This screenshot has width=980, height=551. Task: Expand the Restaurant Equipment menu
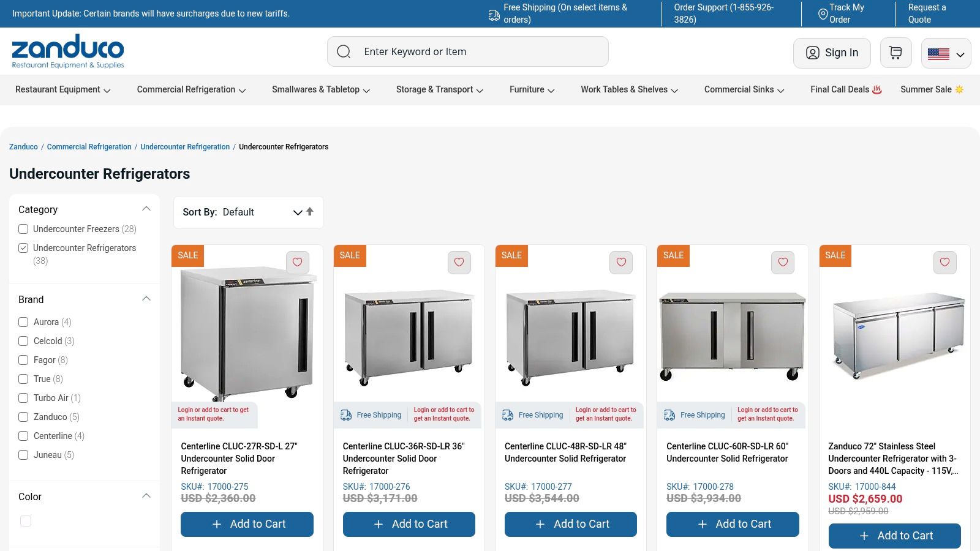[63, 89]
